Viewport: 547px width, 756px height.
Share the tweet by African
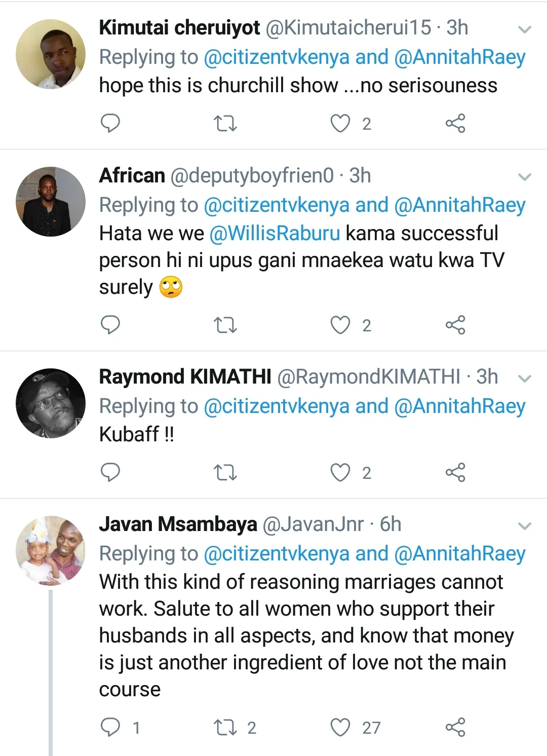pos(455,325)
